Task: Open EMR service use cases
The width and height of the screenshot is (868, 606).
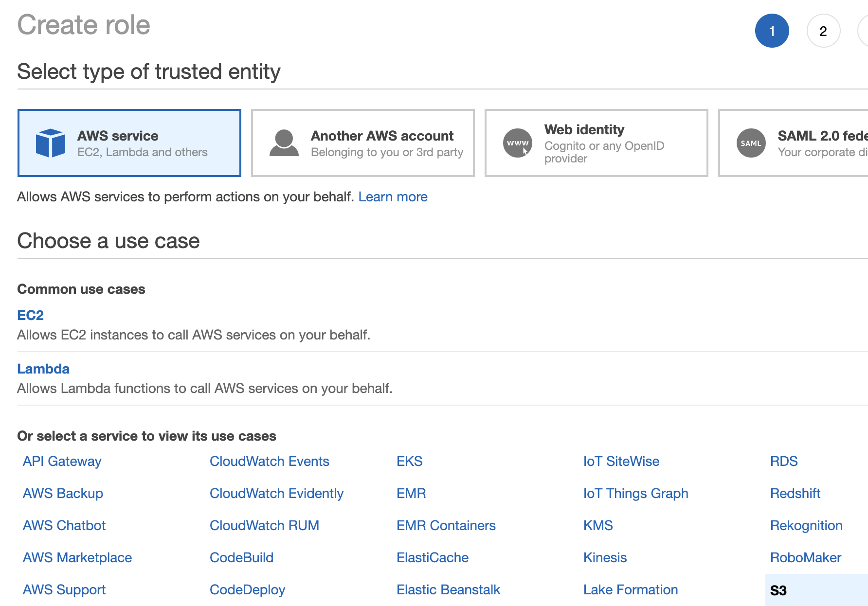Action: pos(411,493)
